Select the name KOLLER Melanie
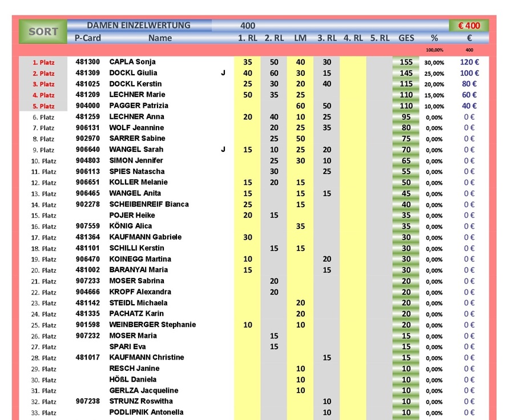The height and width of the screenshot is (420, 508). tap(138, 182)
